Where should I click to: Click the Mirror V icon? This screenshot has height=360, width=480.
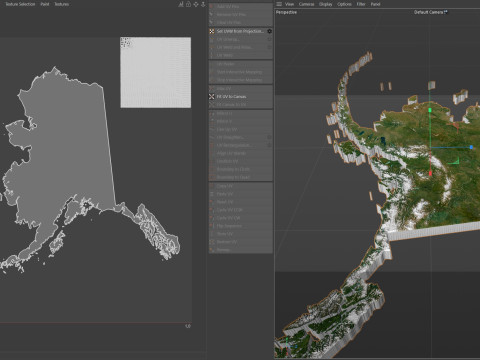[x=211, y=121]
